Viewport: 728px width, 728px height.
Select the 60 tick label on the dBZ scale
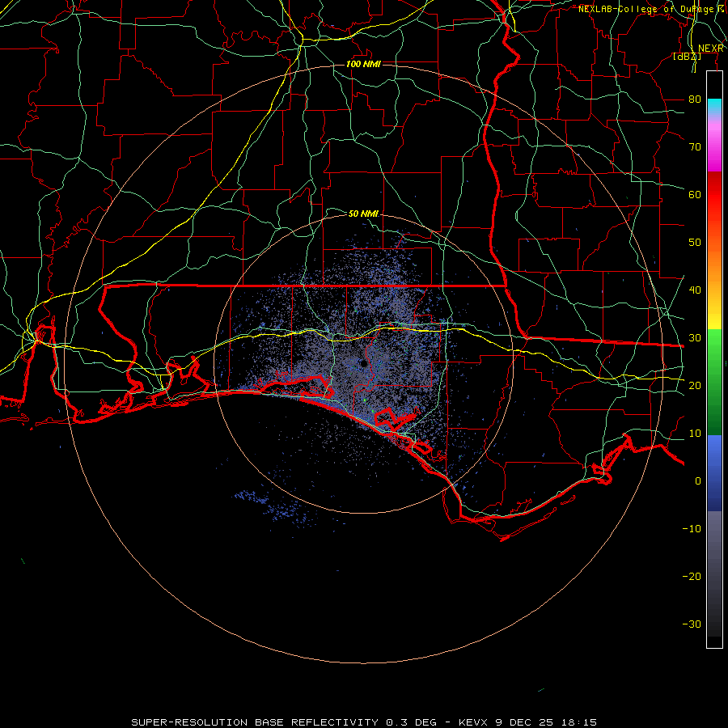point(695,194)
